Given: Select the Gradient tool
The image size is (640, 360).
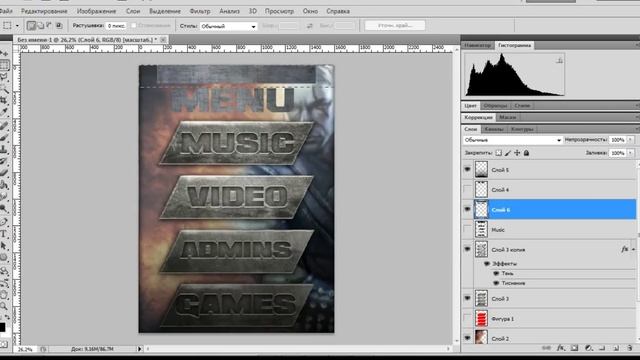Looking at the screenshot, I should coord(4,184).
